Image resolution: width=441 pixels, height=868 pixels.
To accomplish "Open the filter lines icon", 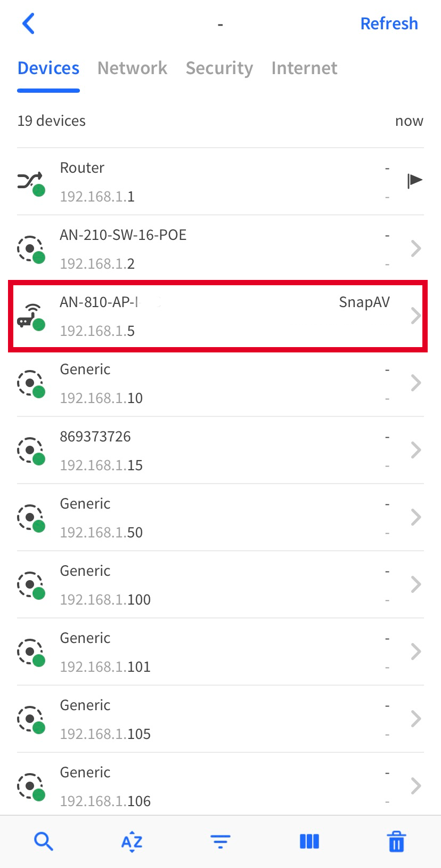I will 220,842.
